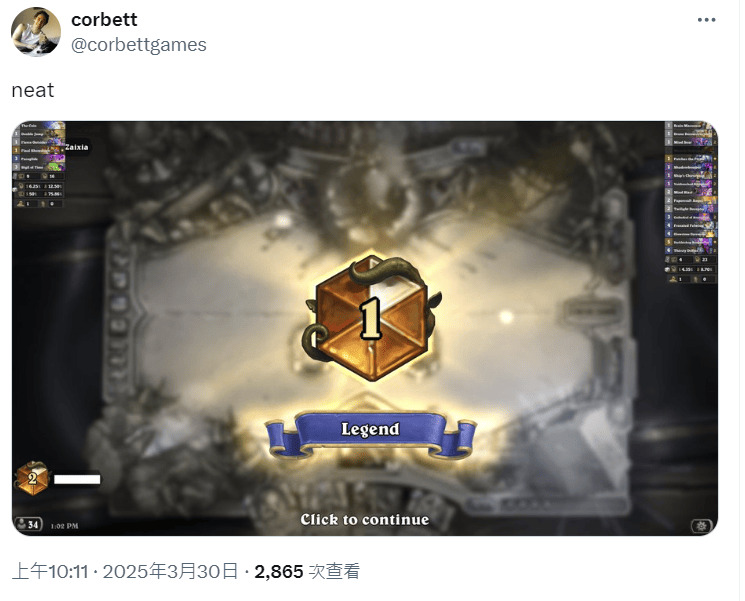The width and height of the screenshot is (745, 601).
Task: Open the corbett display name link
Action: (x=104, y=19)
